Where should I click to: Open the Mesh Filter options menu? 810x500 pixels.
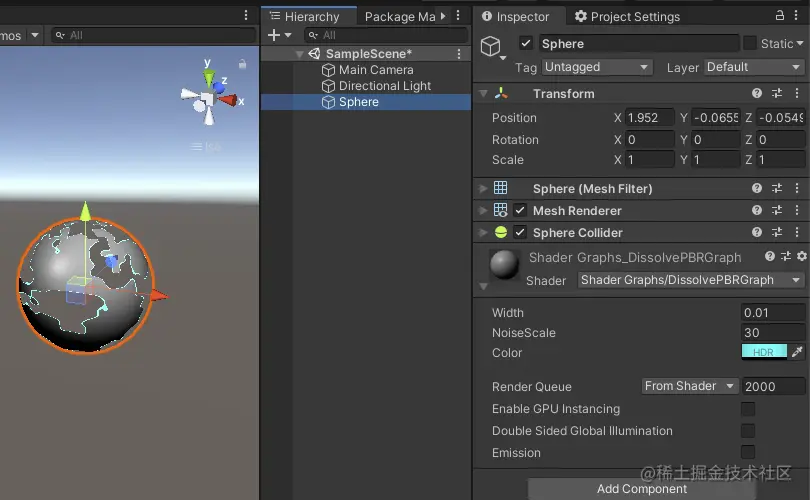click(x=797, y=188)
